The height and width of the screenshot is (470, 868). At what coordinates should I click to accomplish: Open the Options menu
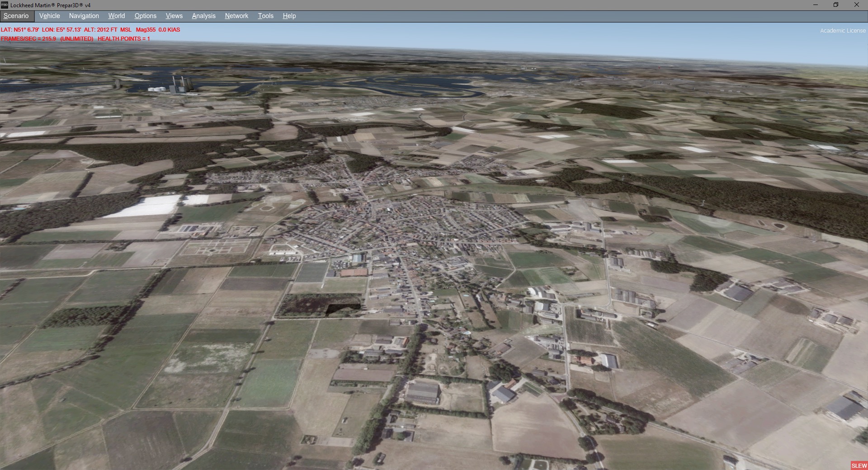click(x=145, y=16)
